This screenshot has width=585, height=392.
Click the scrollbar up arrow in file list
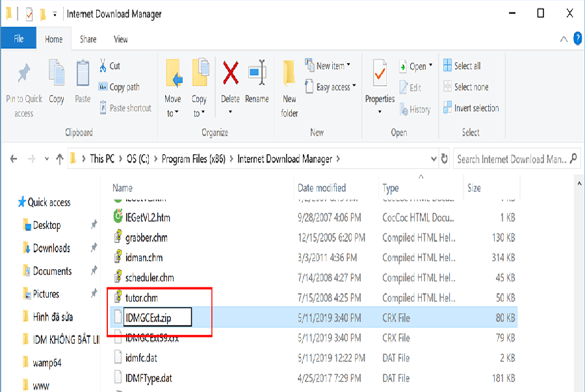tap(579, 183)
